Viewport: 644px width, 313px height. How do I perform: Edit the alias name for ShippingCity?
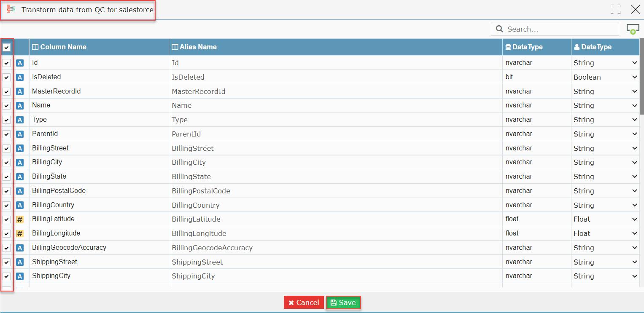[x=335, y=276]
